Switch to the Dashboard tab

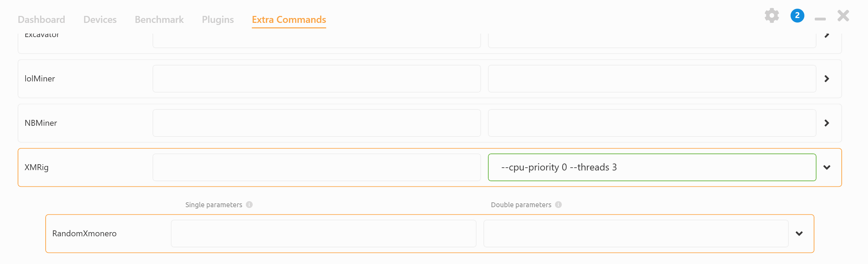coord(41,19)
